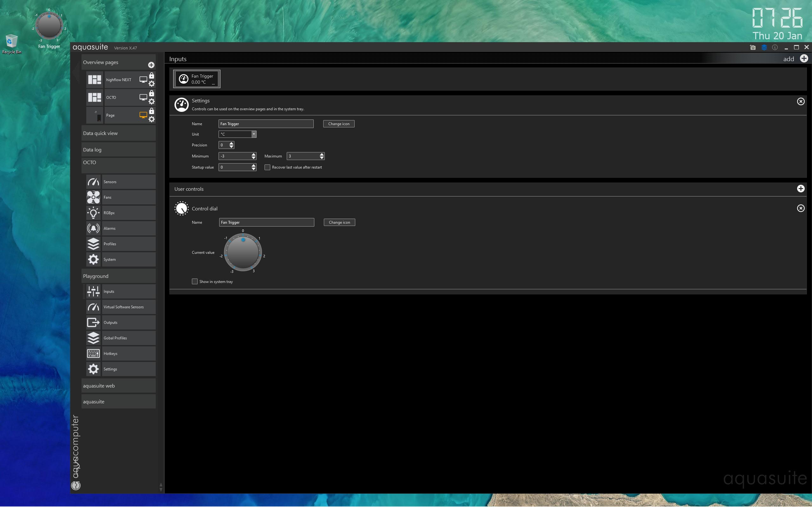
Task: Click the Current value control dial knob
Action: (x=243, y=252)
